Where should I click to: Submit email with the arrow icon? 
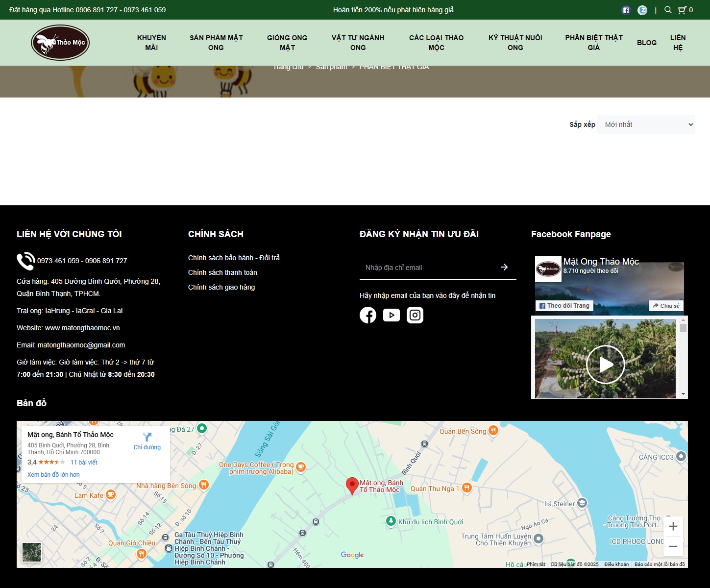[504, 267]
